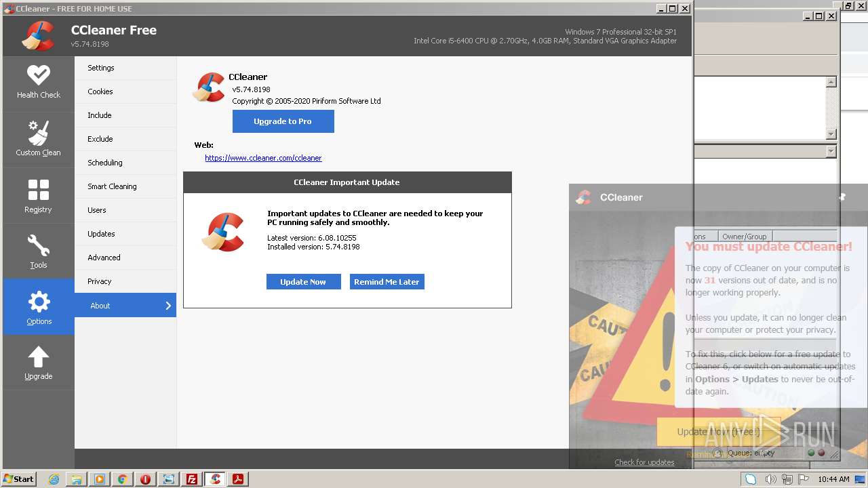Open the Health Check section
The width and height of the screenshot is (868, 488).
[x=39, y=83]
